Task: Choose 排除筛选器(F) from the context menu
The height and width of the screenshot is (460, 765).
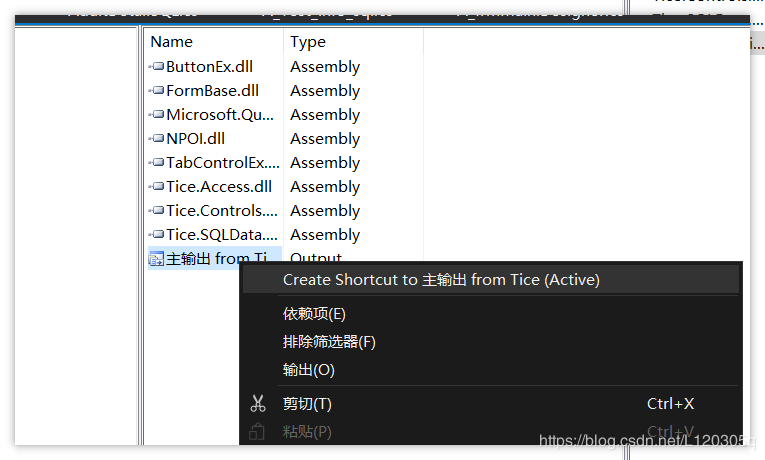Action: coord(329,342)
